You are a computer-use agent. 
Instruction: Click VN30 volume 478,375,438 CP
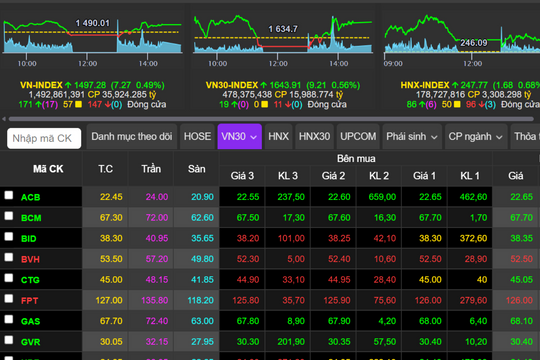pos(255,95)
